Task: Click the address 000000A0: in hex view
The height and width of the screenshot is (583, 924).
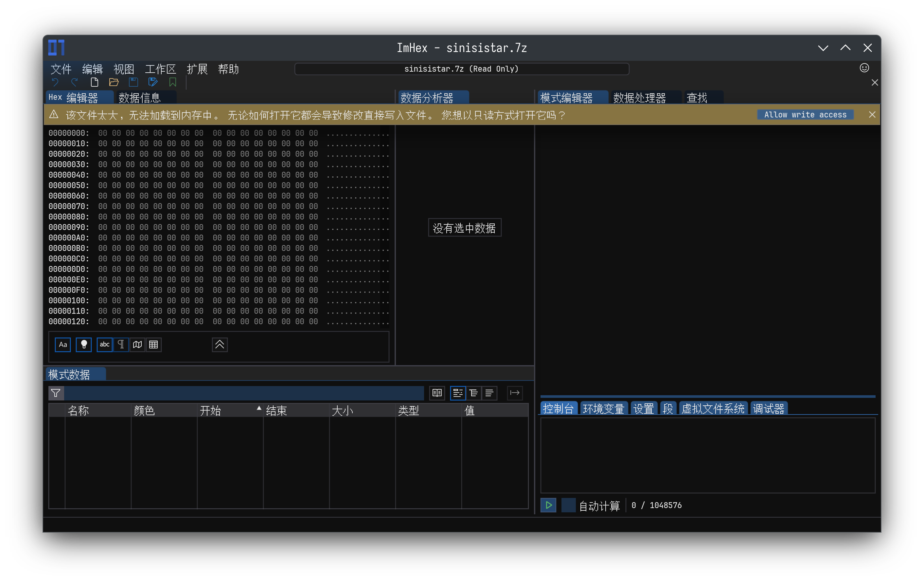Action: pos(69,238)
